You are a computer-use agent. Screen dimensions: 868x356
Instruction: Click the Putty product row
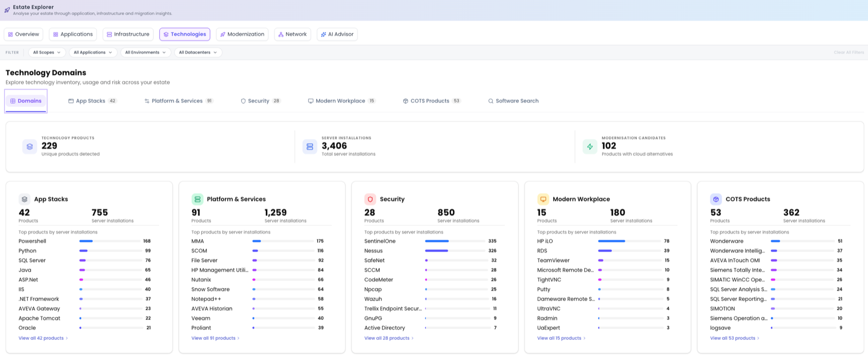point(604,289)
